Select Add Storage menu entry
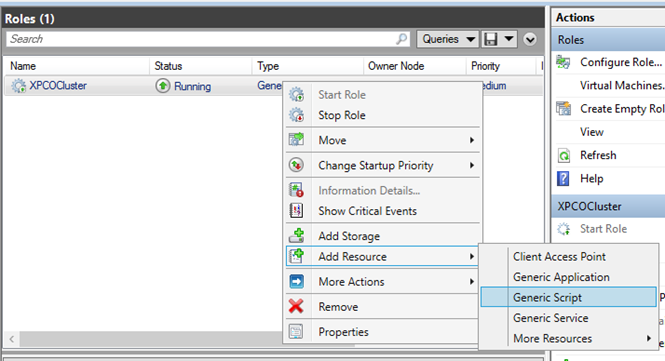The height and width of the screenshot is (361, 665). pos(383,236)
